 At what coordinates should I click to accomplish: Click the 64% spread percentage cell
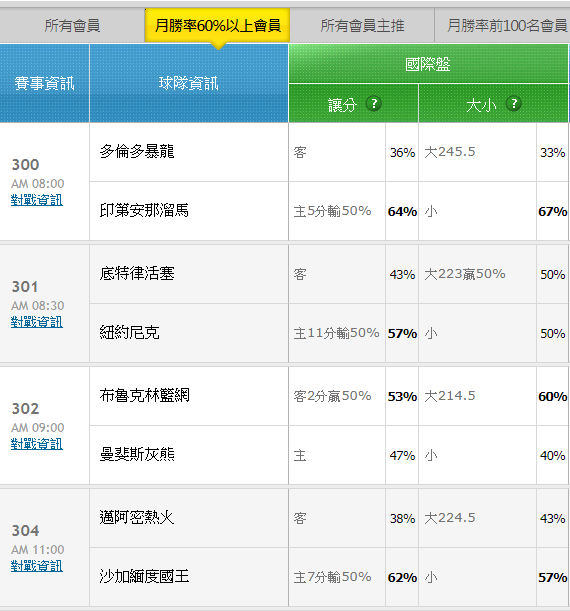pos(402,211)
